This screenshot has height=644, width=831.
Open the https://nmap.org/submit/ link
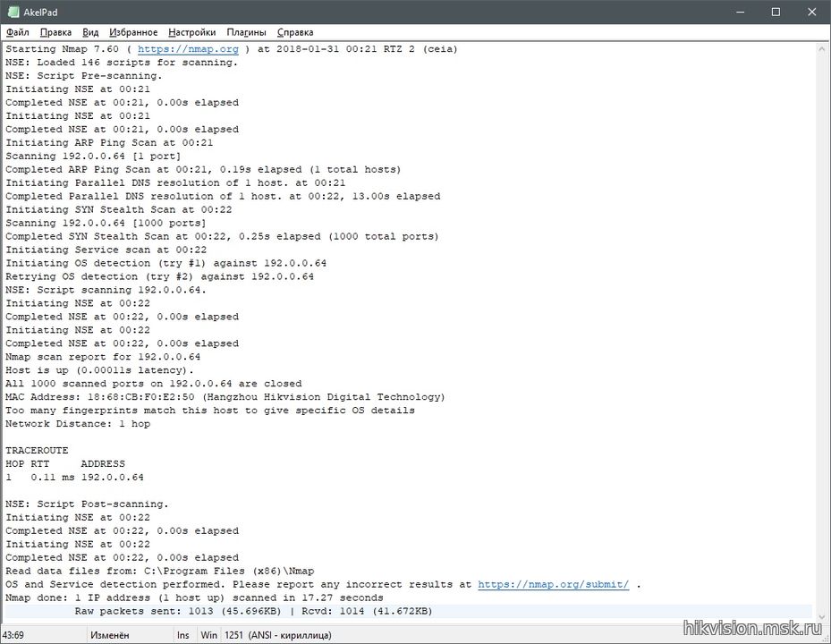pos(554,585)
